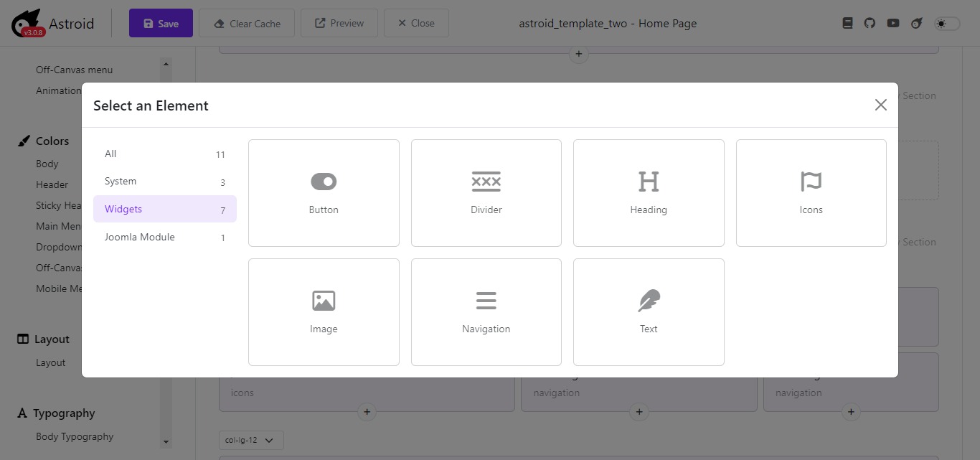Screen dimensions: 980x460
Task: Pick the Divider widget card
Action: (486, 193)
